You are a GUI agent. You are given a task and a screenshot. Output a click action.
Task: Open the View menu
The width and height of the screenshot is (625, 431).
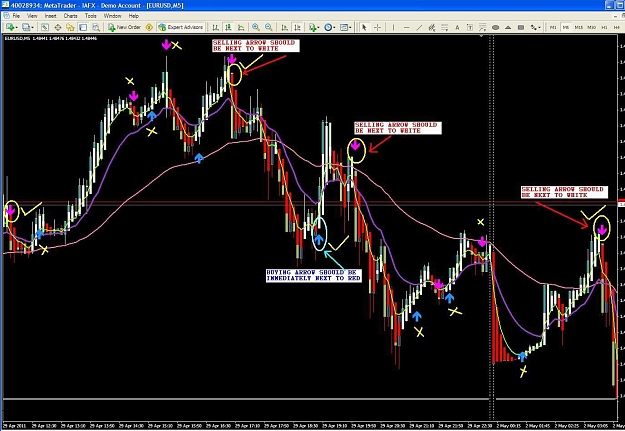32,16
